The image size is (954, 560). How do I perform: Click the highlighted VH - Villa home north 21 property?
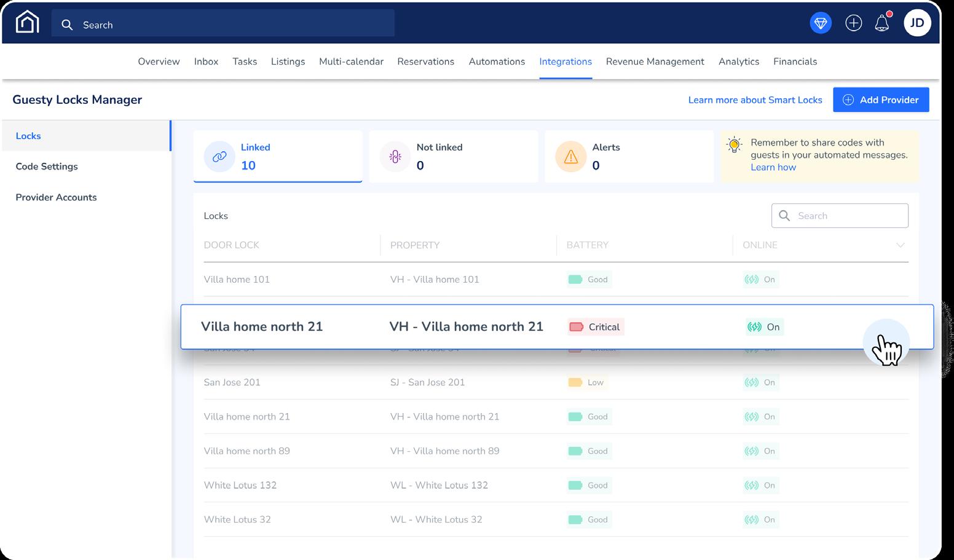(467, 326)
